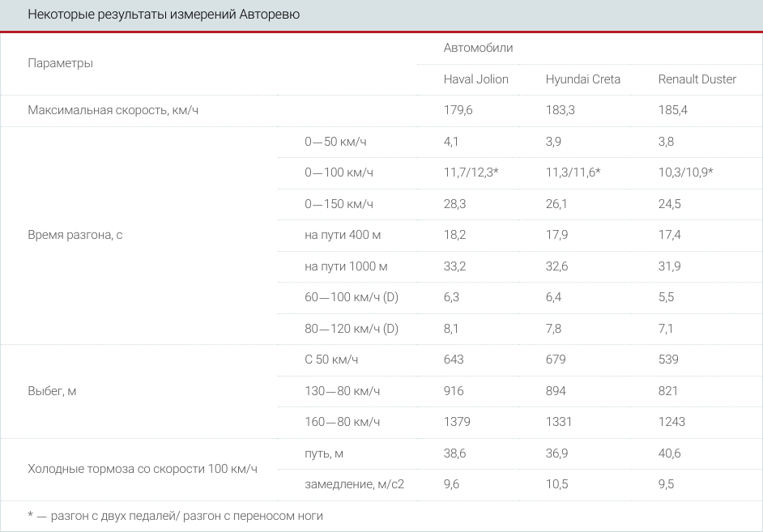Click Renault Duster's 0—50 value 3,8

666,142
